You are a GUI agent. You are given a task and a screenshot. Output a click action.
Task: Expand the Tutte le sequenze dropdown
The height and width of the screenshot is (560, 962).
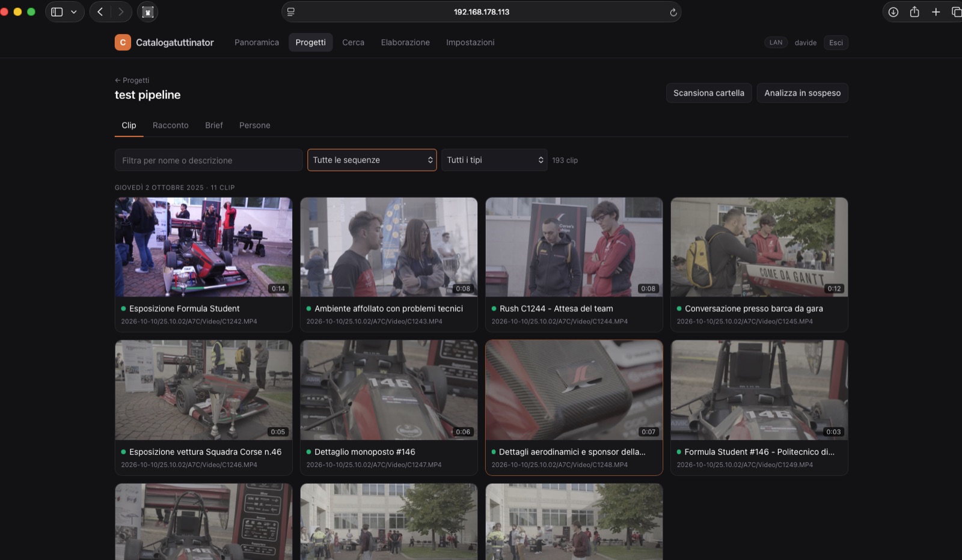[x=372, y=160]
